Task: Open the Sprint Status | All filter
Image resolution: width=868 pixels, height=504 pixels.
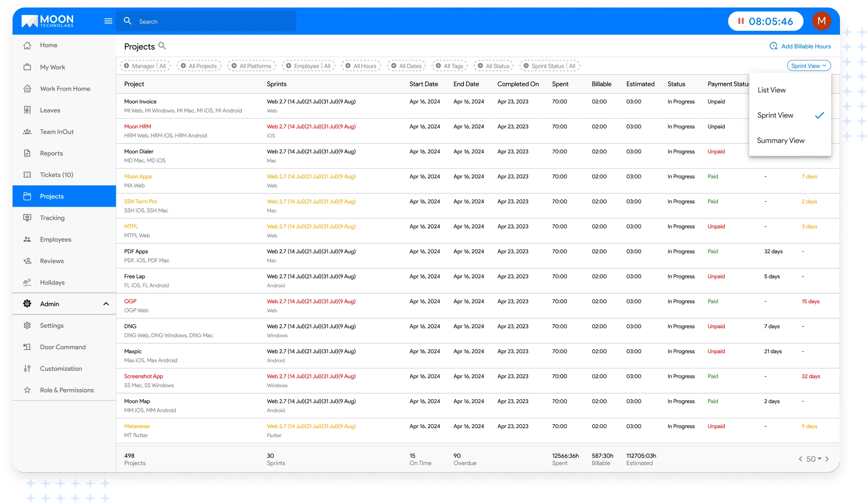Action: (550, 66)
